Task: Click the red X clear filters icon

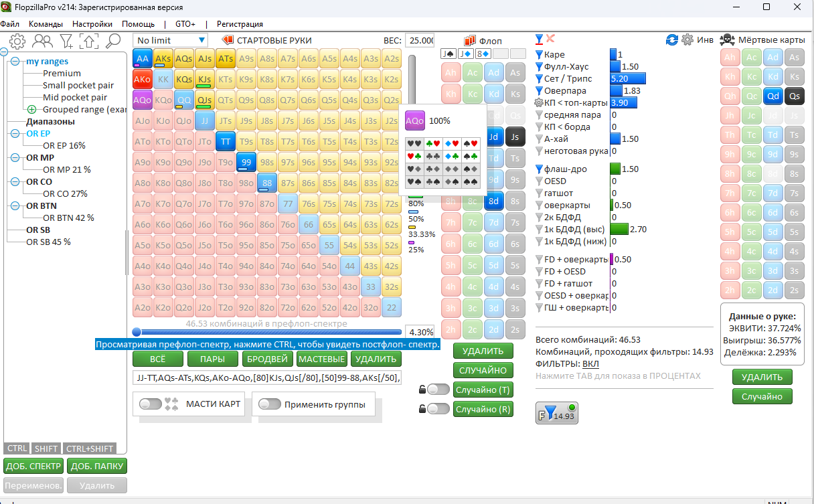Action: [x=551, y=39]
